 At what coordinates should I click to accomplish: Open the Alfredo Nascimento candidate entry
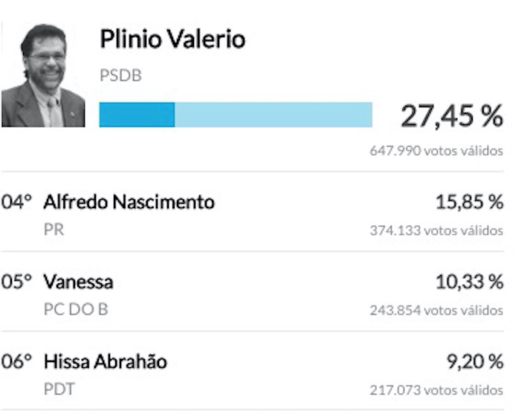[129, 201]
